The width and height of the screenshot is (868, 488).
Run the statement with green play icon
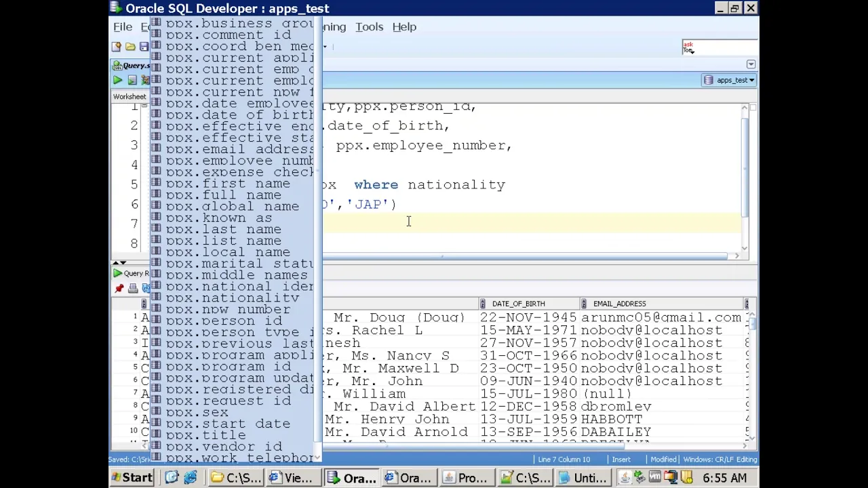tap(118, 80)
